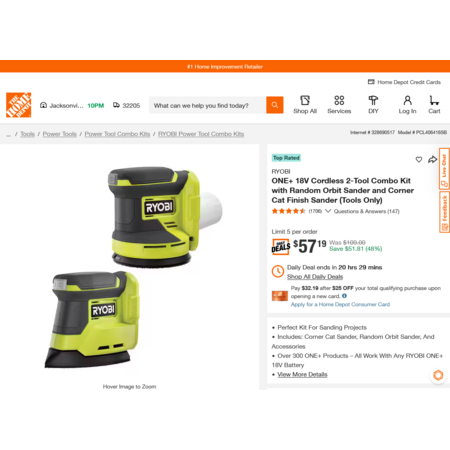Open the Services icon

tap(339, 100)
